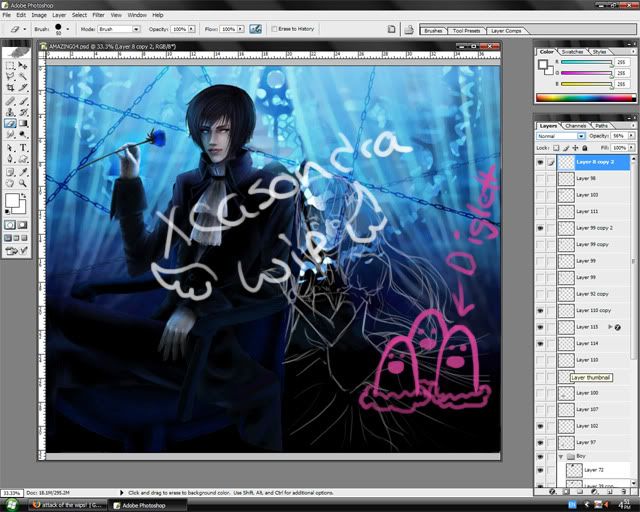Select the Type tool
The image size is (640, 512).
point(23,148)
